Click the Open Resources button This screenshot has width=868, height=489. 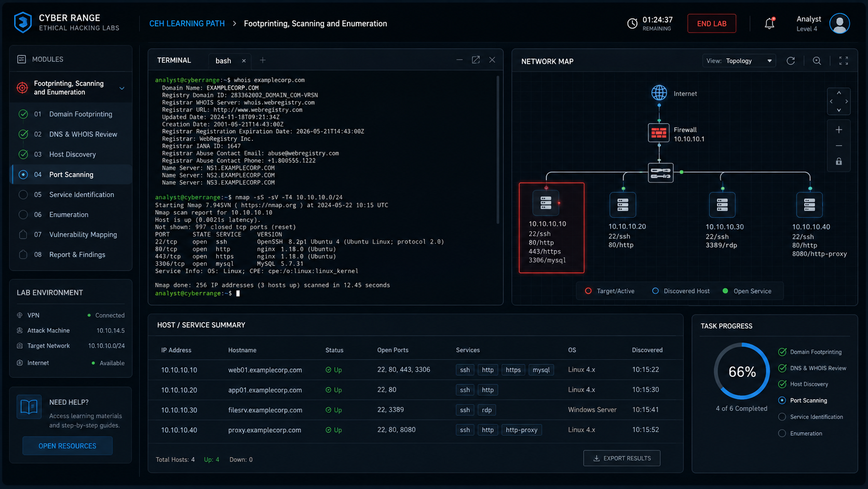click(x=67, y=446)
